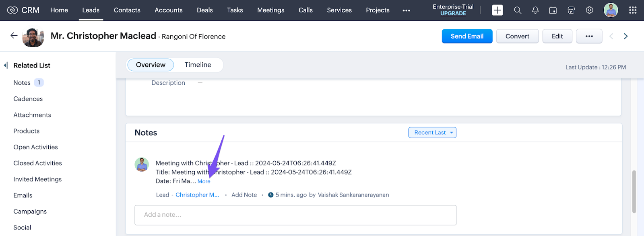
Task: Open the search magnifier icon
Action: point(518,10)
